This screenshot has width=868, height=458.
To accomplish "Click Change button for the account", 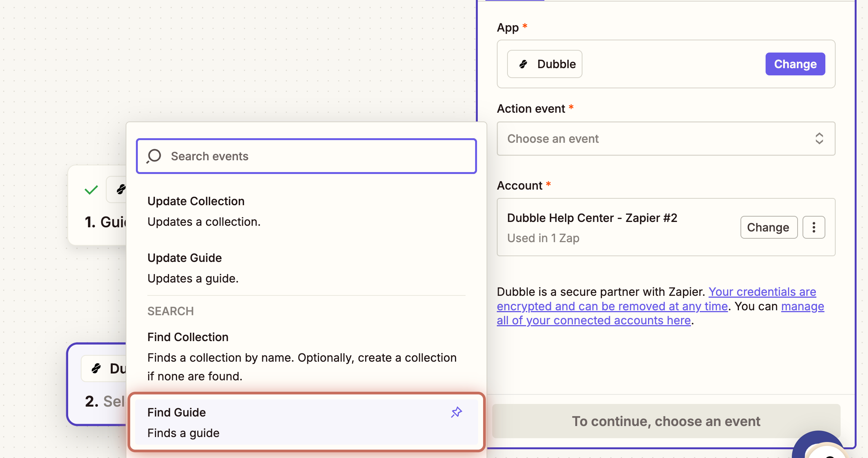I will 769,227.
